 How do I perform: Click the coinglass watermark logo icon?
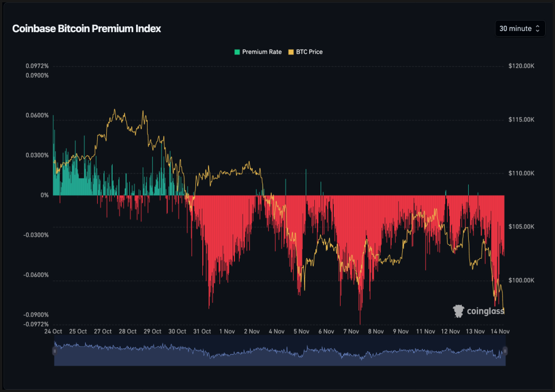[459, 311]
